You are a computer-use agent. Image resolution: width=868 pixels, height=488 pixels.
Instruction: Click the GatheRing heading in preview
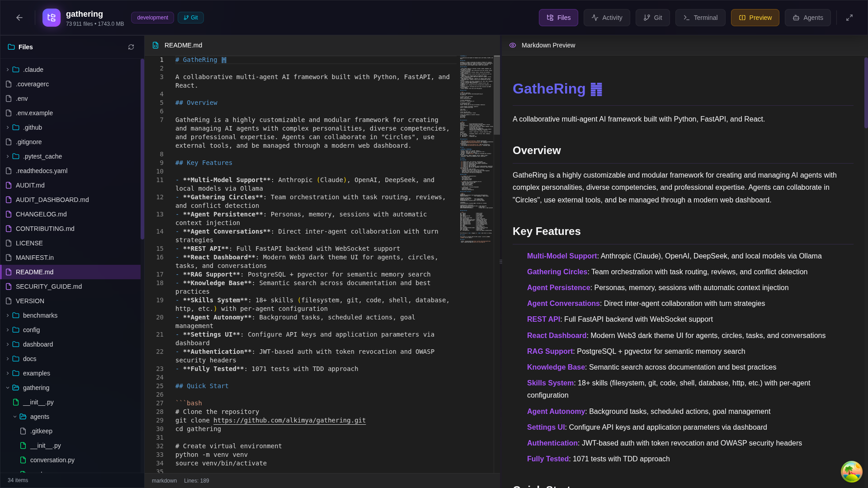(557, 89)
